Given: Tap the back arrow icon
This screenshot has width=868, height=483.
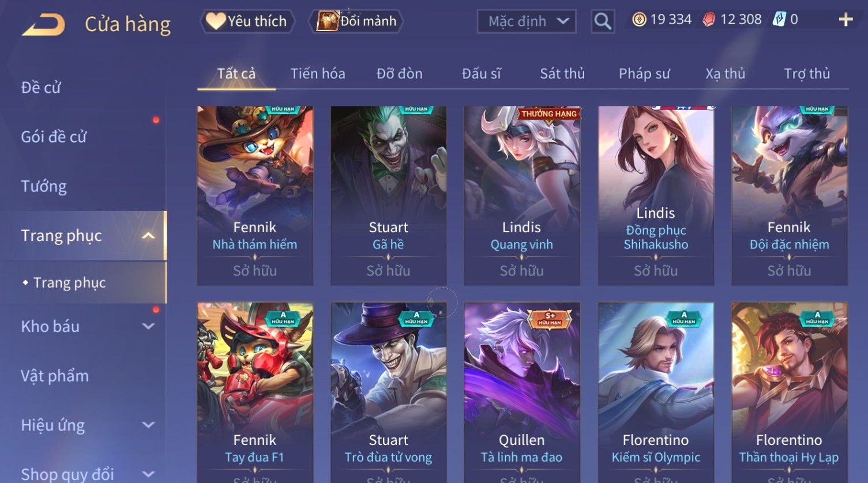Looking at the screenshot, I should tap(44, 25).
